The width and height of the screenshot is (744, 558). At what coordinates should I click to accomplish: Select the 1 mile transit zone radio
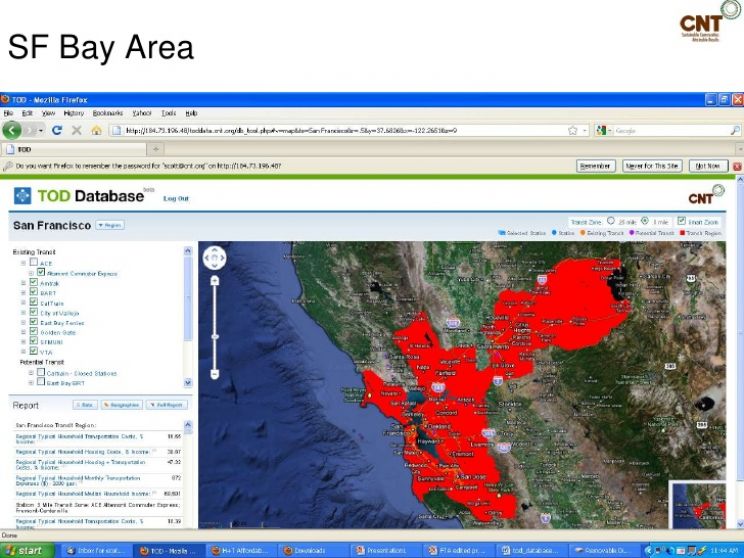(645, 221)
